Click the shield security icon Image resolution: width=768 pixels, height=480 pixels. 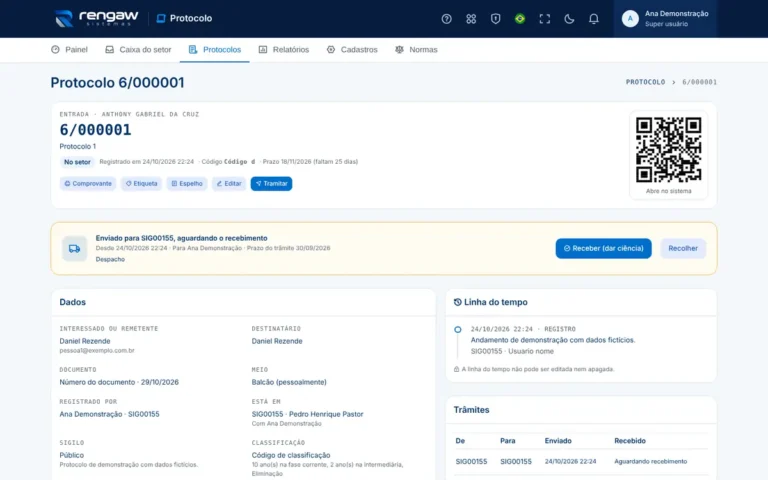(495, 19)
